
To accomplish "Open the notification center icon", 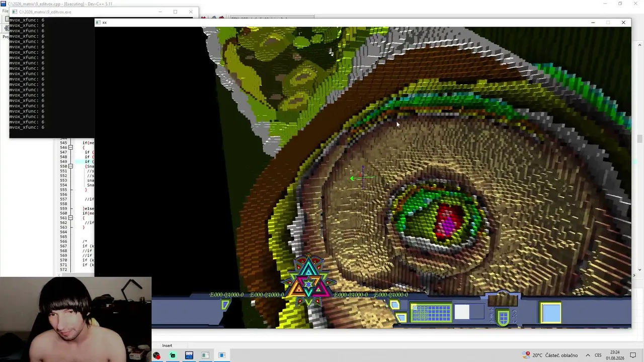I will [x=633, y=355].
